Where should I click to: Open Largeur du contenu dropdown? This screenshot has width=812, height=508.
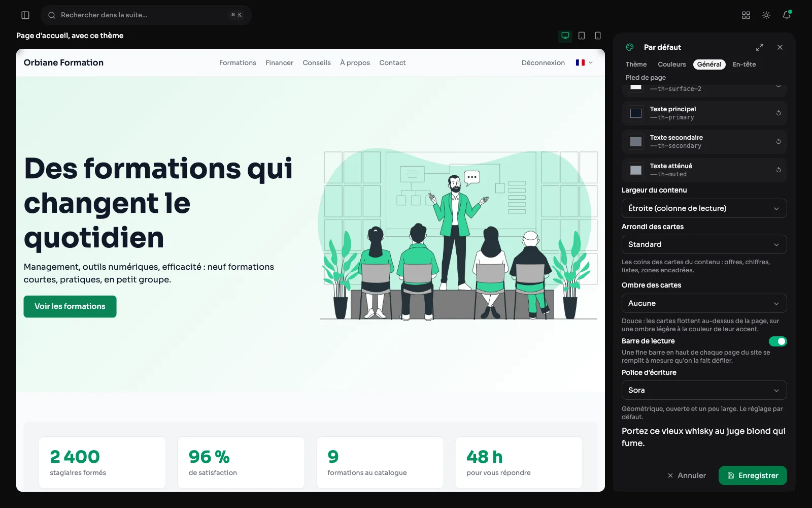tap(704, 208)
